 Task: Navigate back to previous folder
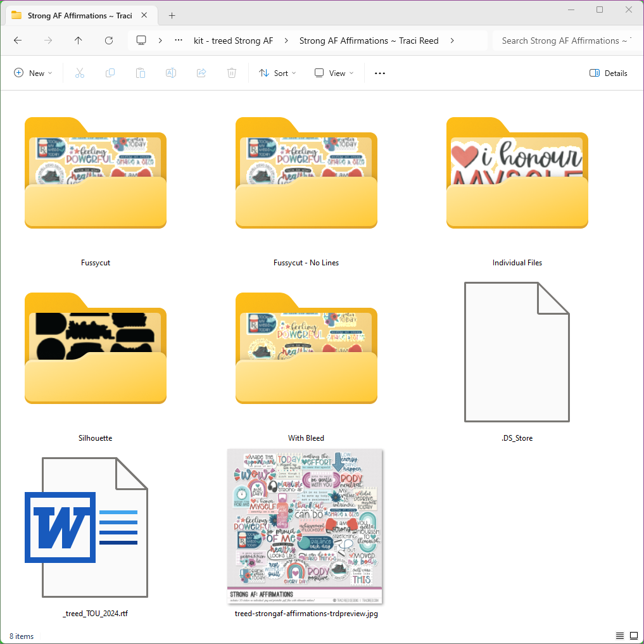pos(18,41)
